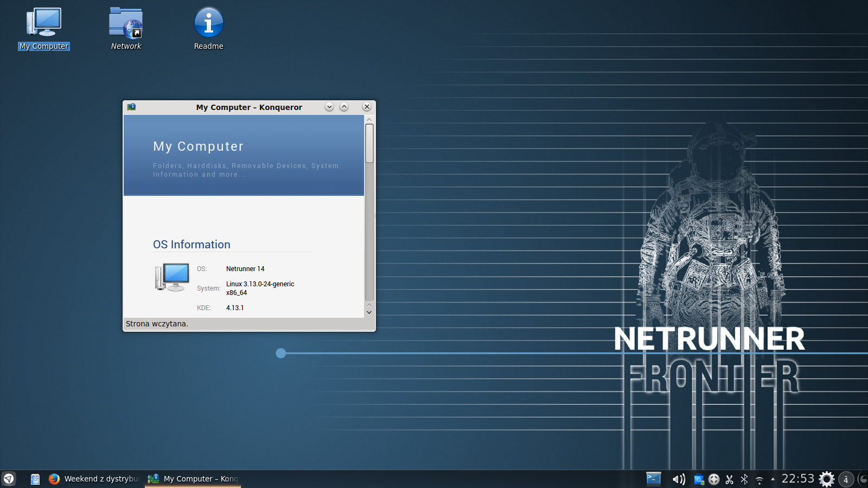Open the system settings gear in the panel
This screenshot has height=488, width=868.
pyautogui.click(x=827, y=479)
